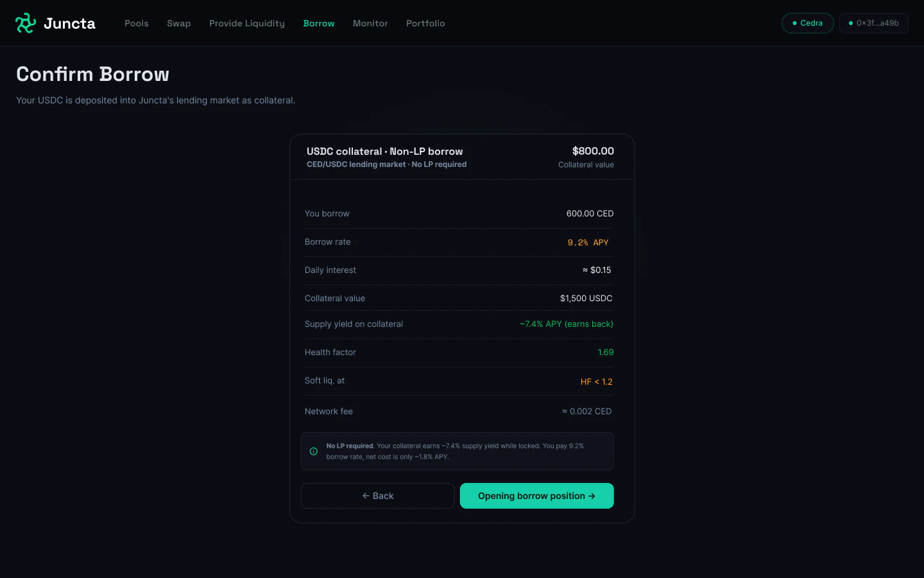
Task: Switch to the Swap page
Action: (179, 23)
